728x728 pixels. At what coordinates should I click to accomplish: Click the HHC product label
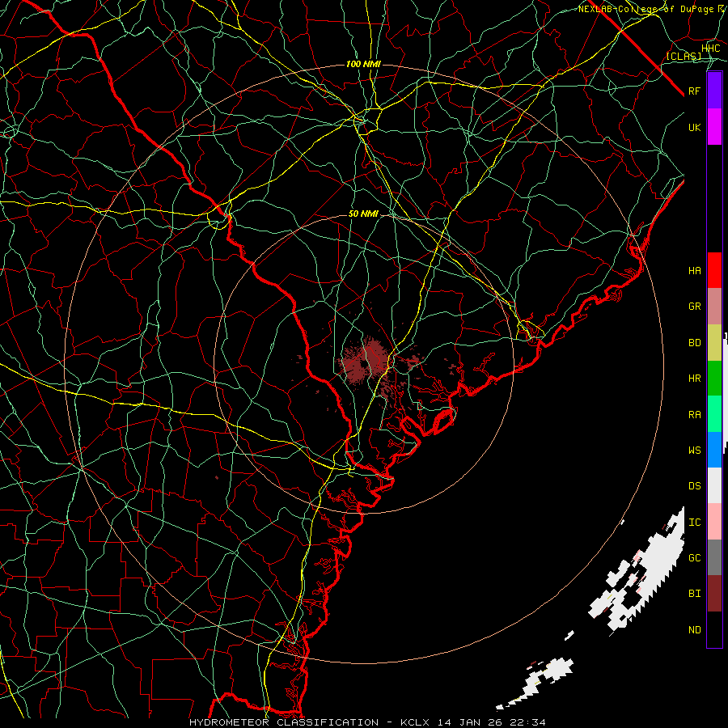tap(710, 49)
